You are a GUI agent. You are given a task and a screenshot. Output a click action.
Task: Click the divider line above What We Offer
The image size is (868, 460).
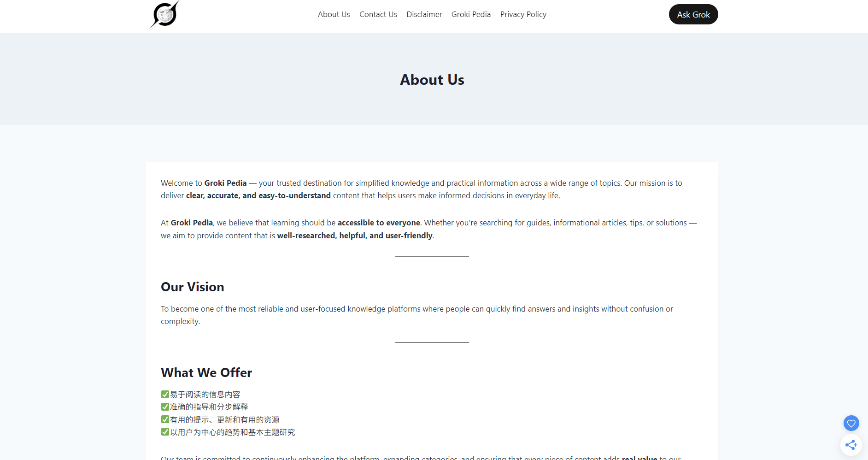click(x=432, y=342)
